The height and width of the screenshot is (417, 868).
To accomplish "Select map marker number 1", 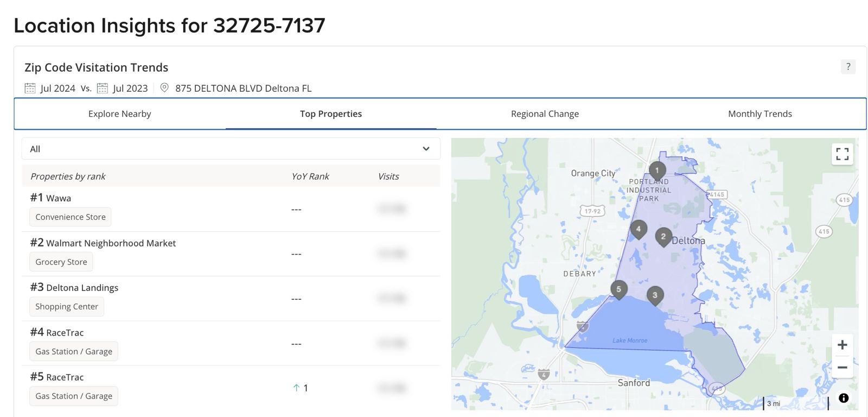I will click(657, 172).
